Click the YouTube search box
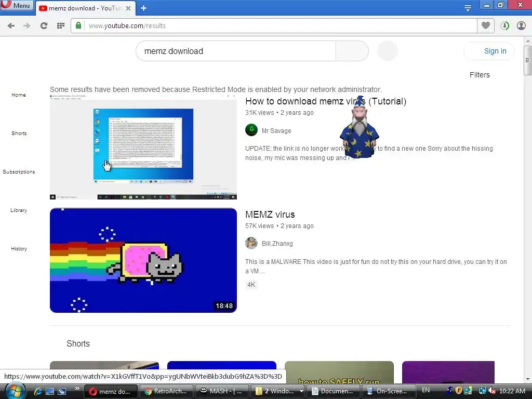The width and height of the screenshot is (532, 399). (236, 51)
